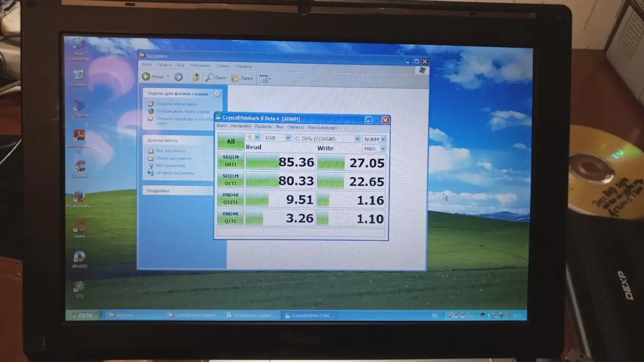The height and width of the screenshot is (362, 644).
Task: Run the RND4K Q1T1 benchmark
Action: [230, 217]
